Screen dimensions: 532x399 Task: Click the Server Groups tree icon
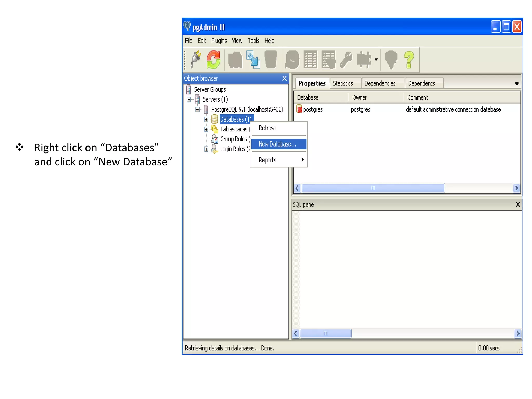tap(189, 90)
